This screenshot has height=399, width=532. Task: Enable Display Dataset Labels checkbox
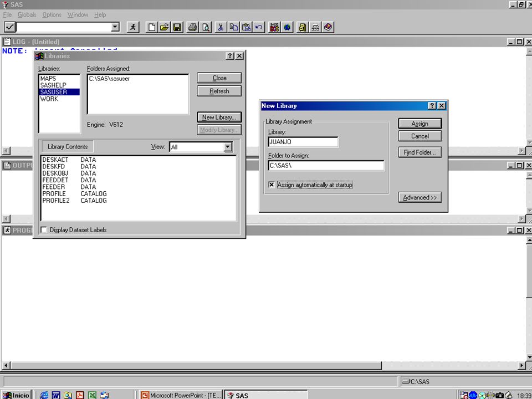[x=44, y=229]
